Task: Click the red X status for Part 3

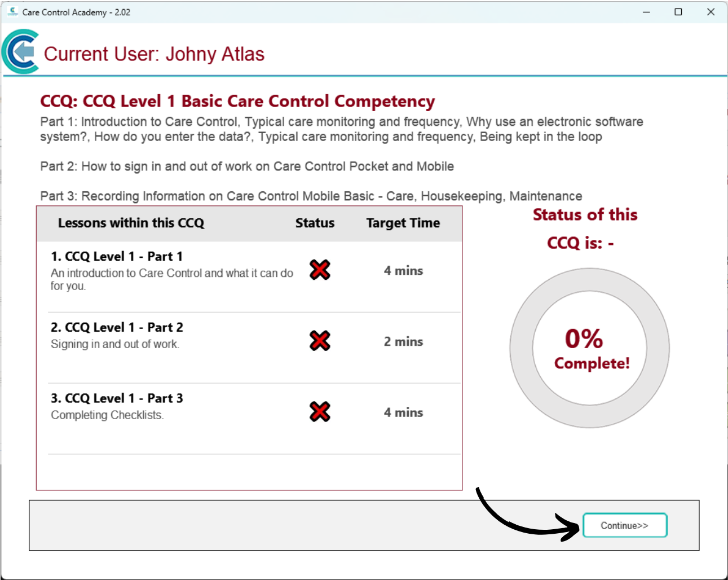Action: [320, 412]
